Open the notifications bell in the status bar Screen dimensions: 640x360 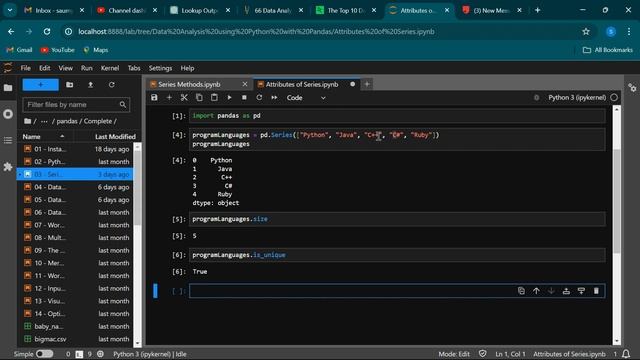click(626, 354)
